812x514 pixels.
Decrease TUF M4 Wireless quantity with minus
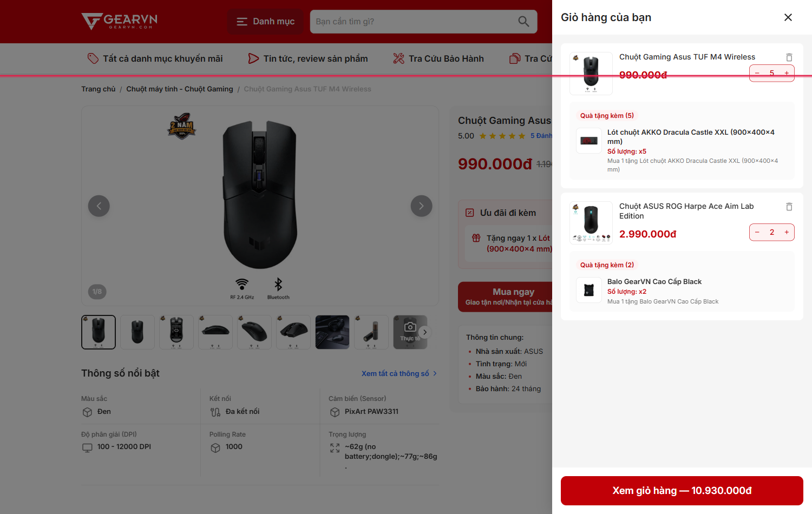(x=757, y=73)
